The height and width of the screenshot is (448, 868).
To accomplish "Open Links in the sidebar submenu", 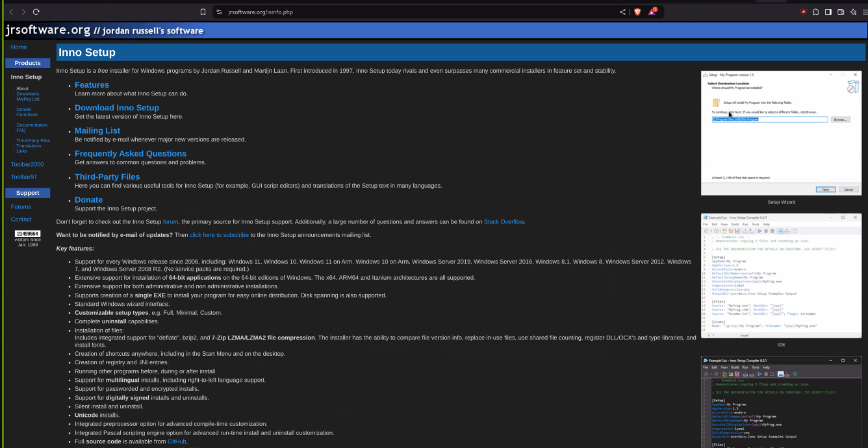I will pos(22,151).
